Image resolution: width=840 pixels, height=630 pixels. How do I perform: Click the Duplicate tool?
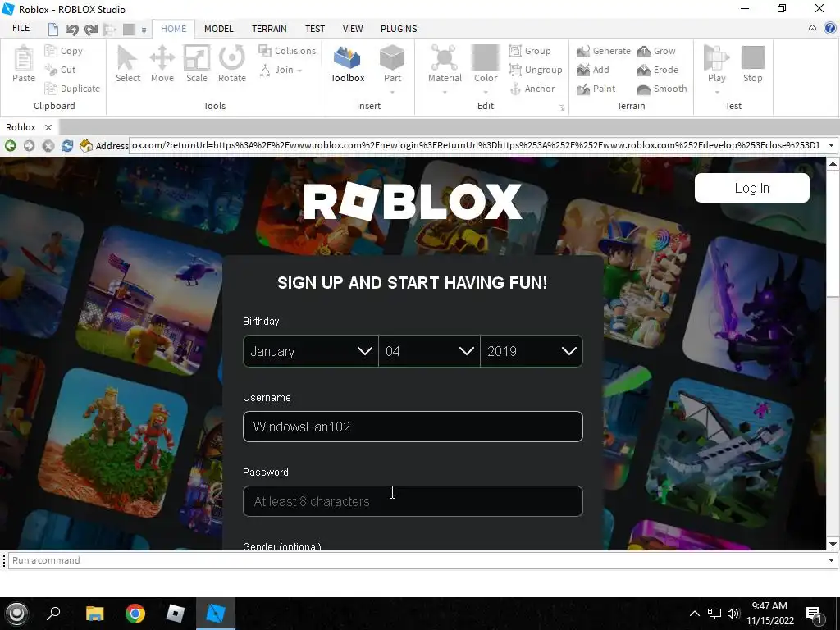72,89
